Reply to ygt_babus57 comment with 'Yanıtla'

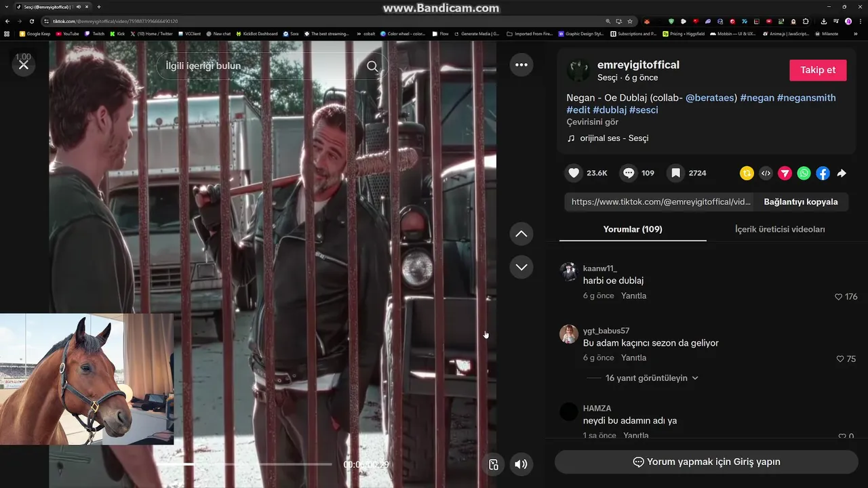[x=634, y=358]
